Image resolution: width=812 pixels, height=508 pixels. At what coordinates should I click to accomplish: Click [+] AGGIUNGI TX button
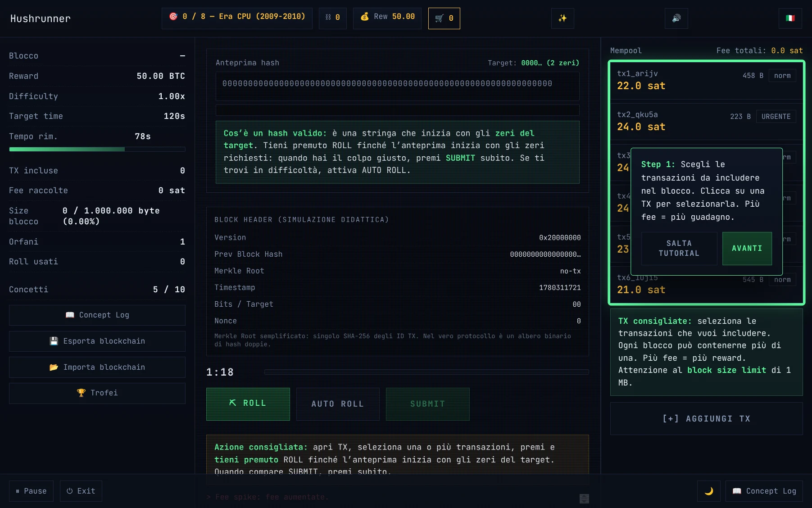pyautogui.click(x=707, y=419)
